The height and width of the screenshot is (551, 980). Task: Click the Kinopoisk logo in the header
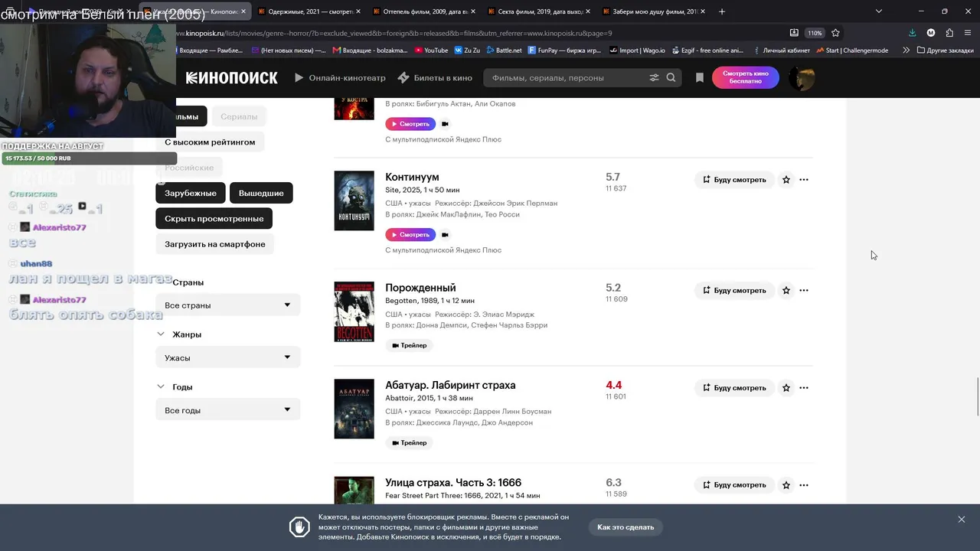231,78
